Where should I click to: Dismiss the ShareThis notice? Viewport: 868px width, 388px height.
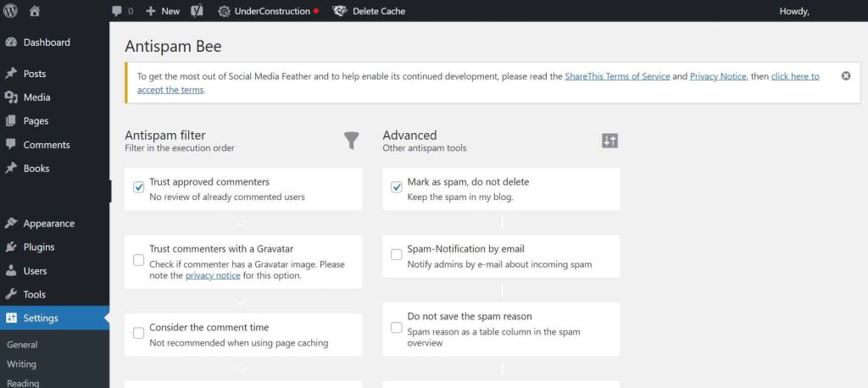845,76
